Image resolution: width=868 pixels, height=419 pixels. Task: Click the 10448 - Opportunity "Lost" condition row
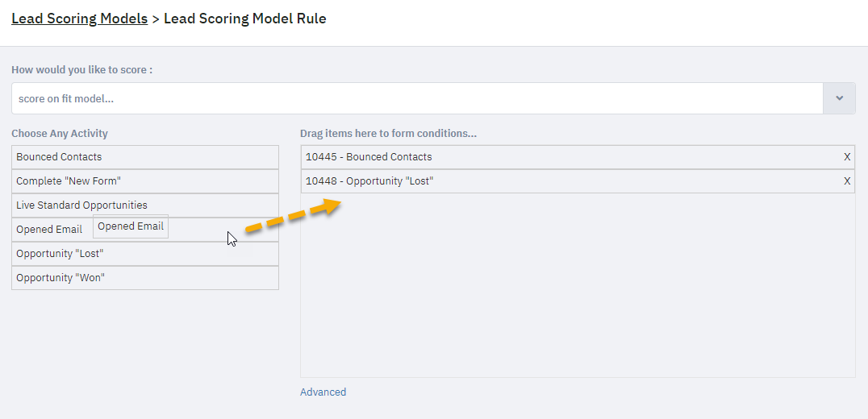coord(578,180)
